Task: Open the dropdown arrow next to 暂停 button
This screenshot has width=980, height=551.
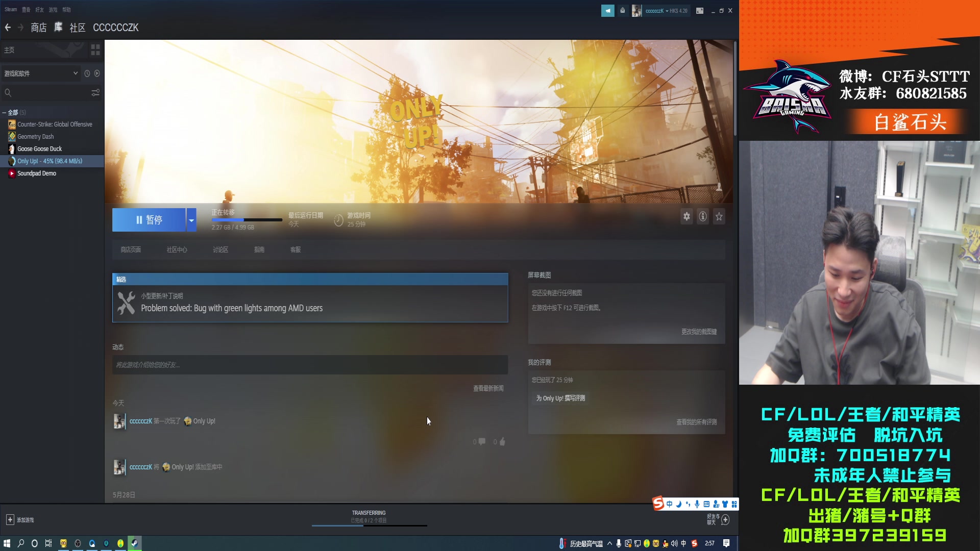Action: (191, 220)
